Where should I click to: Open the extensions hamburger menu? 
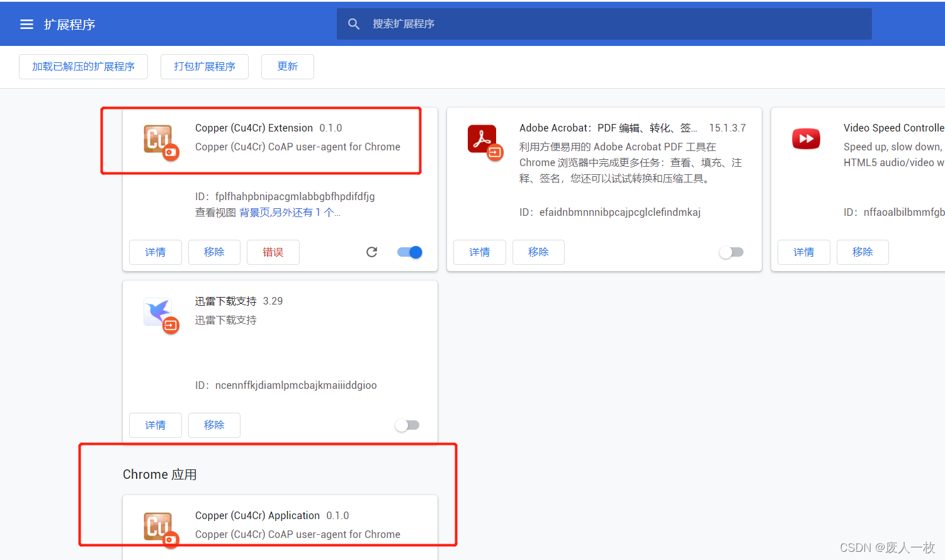[26, 24]
